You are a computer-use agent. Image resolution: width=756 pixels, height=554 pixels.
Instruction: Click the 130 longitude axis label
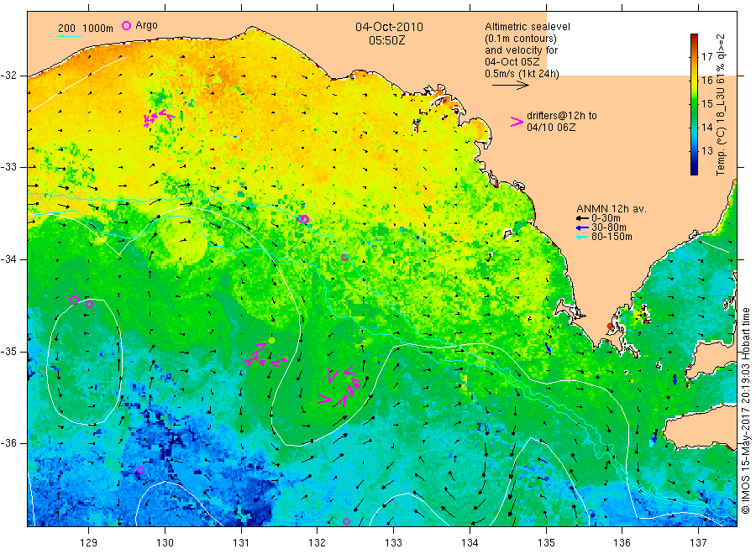tap(165, 543)
